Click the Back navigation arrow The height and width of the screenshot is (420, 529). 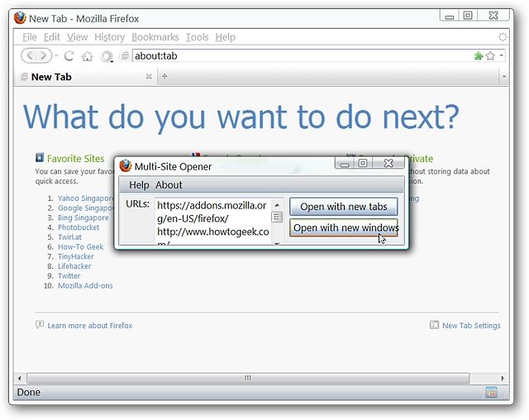(30, 55)
